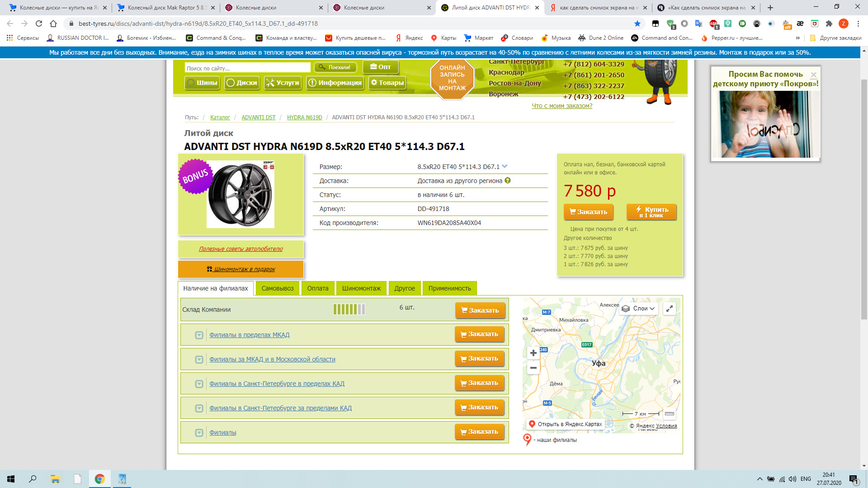The image size is (868, 488).
Task: Open the children's shelter banner photo
Action: click(x=765, y=124)
